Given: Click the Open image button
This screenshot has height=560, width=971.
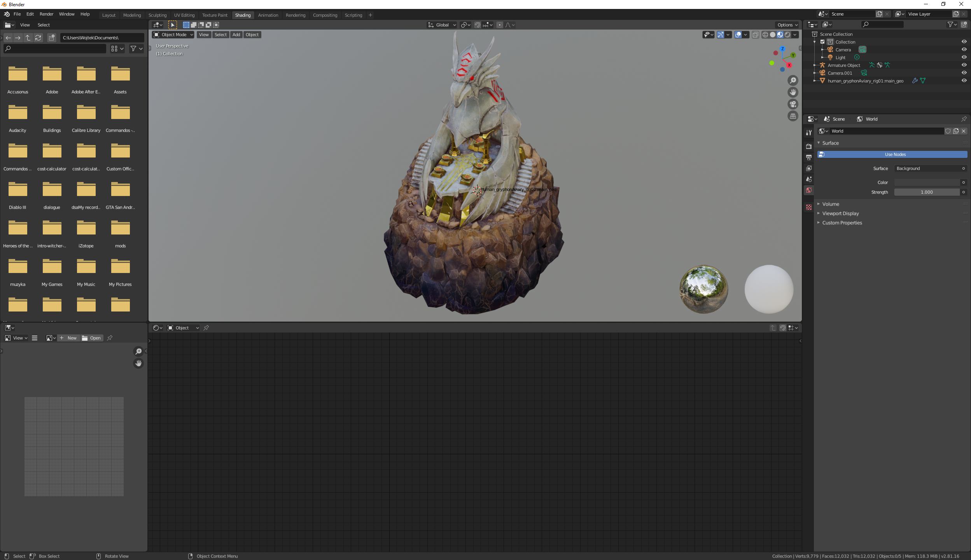Looking at the screenshot, I should tap(92, 338).
